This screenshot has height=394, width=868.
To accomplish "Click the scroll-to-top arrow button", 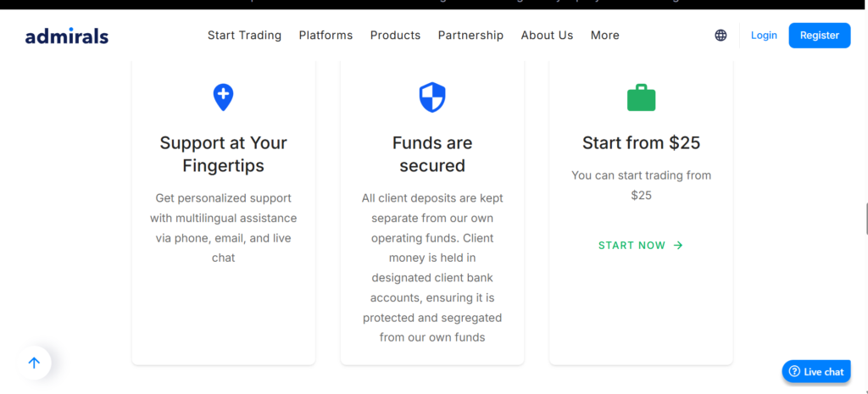I will (x=34, y=363).
